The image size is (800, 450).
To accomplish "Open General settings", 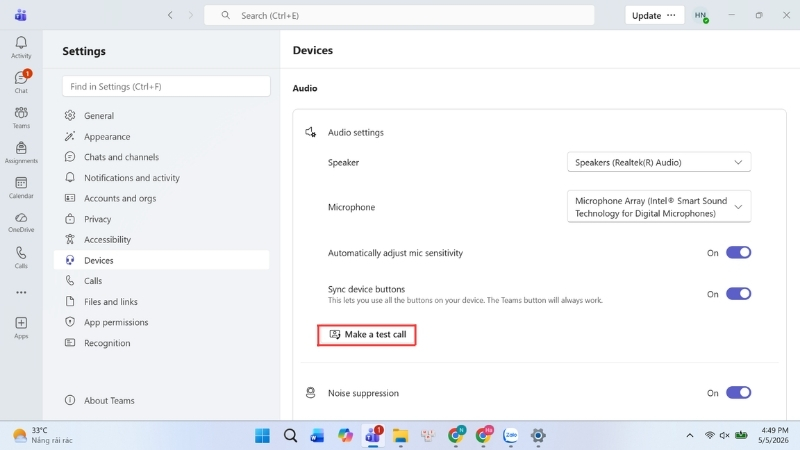I will coord(161,116).
